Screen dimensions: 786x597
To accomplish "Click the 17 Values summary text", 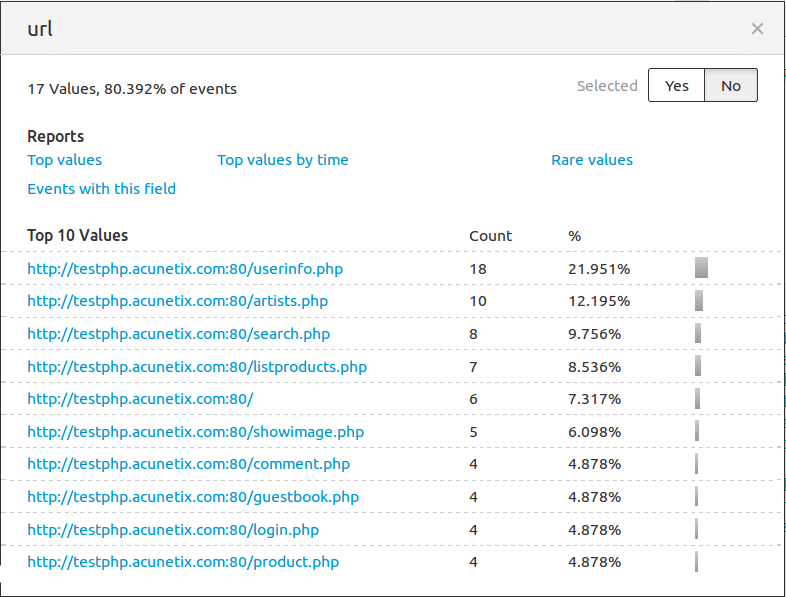I will [x=132, y=89].
